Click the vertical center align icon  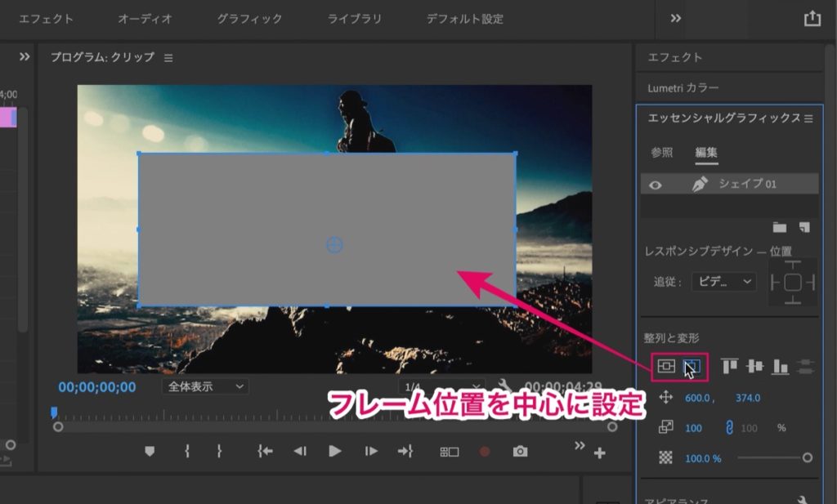[x=666, y=367]
